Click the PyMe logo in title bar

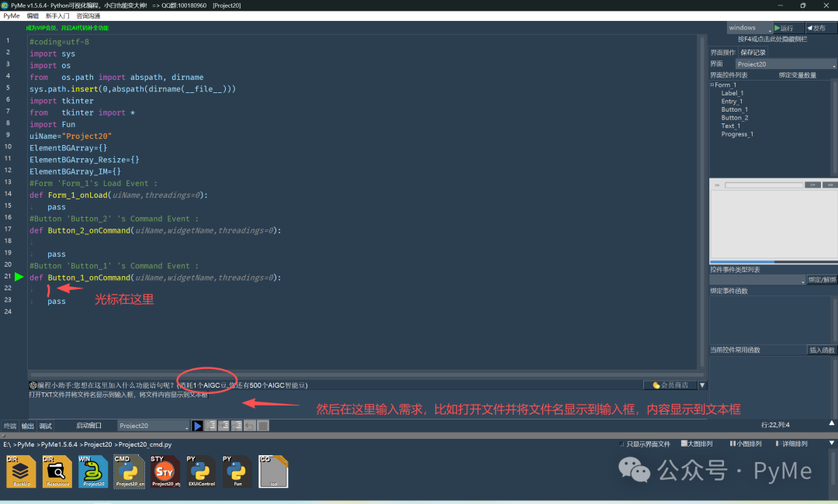point(5,5)
